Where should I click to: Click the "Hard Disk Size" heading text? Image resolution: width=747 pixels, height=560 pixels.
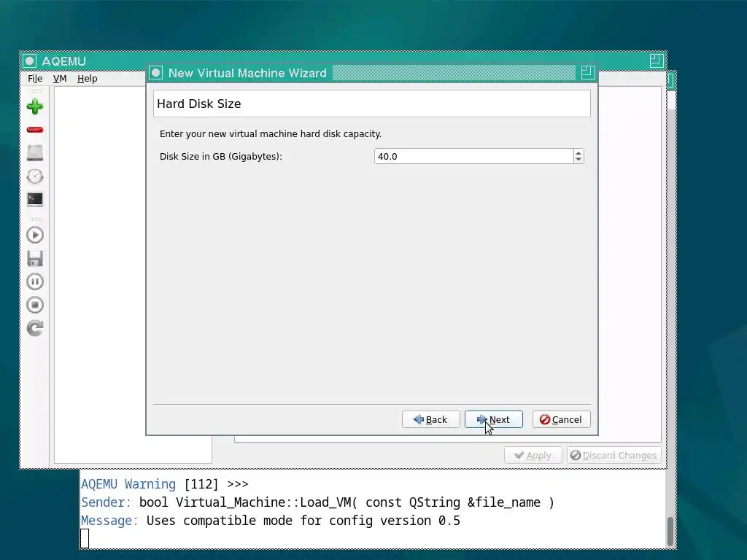(x=199, y=104)
